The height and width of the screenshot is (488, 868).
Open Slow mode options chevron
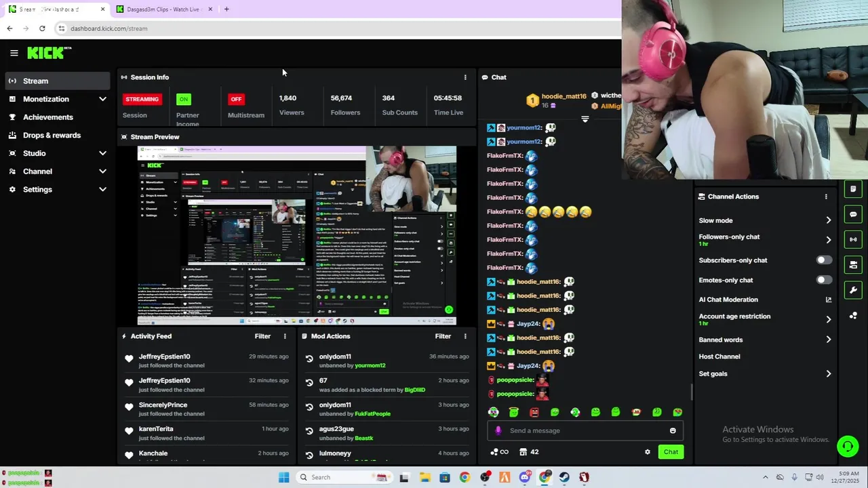coord(828,220)
